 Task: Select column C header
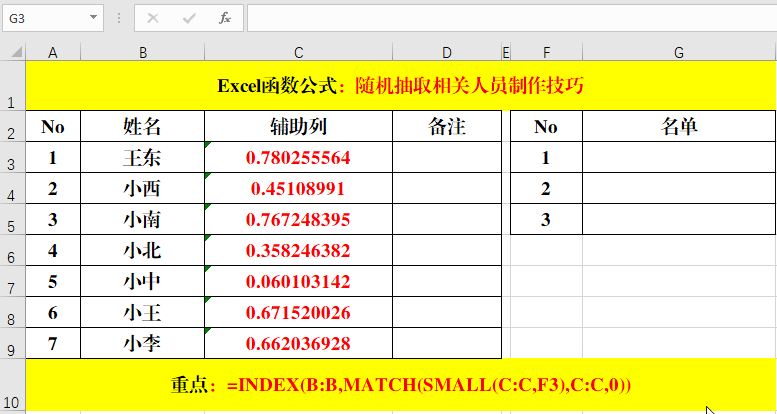point(298,52)
